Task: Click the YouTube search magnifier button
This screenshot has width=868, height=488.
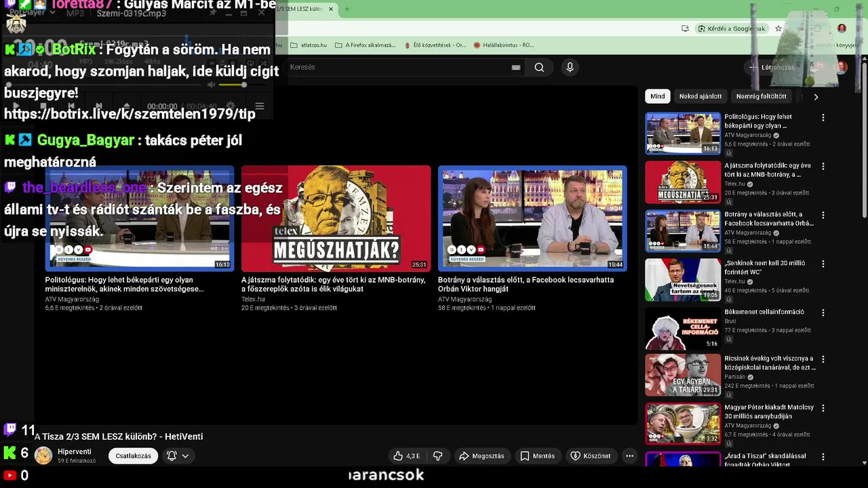Action: click(x=539, y=67)
